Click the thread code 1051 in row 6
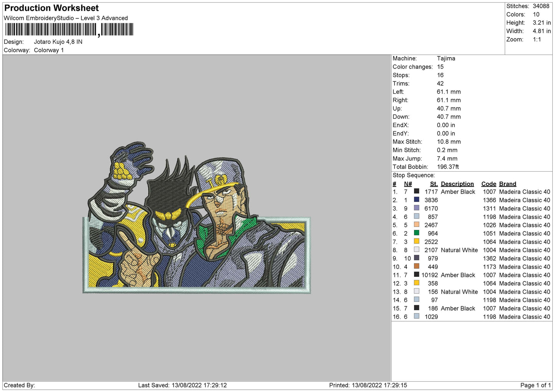This screenshot has width=555, height=392. pyautogui.click(x=490, y=233)
